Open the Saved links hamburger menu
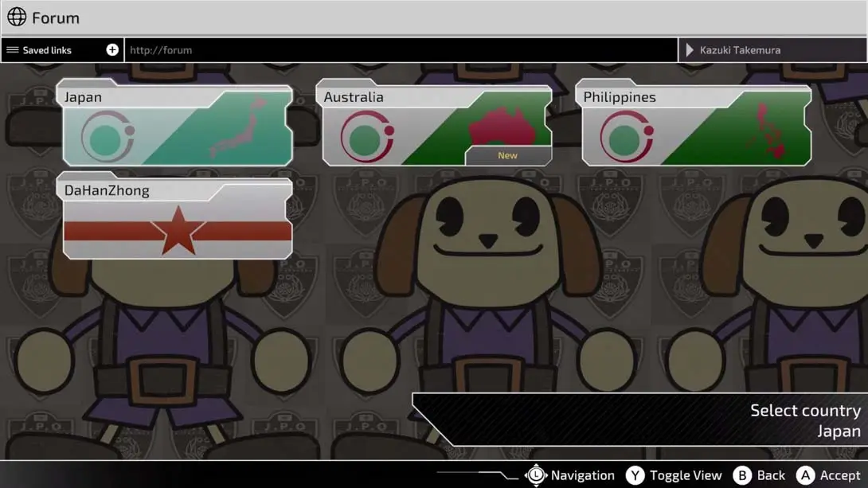The width and height of the screenshot is (868, 488). [x=13, y=50]
